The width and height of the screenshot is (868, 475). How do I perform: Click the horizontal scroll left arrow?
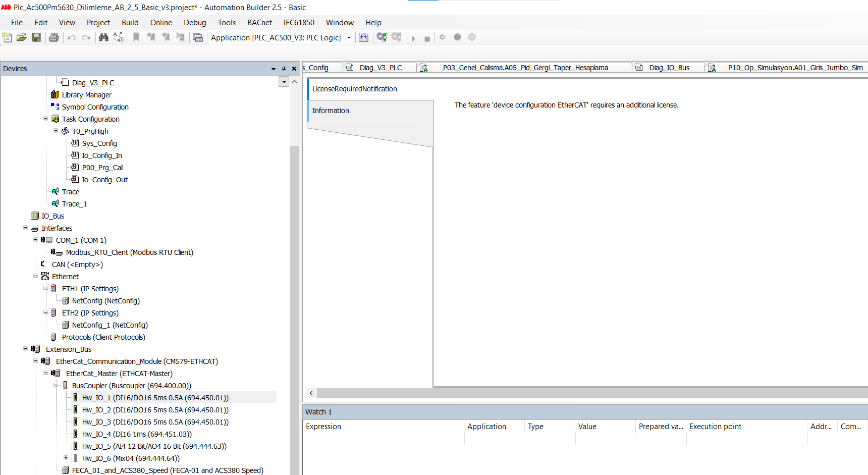[311, 393]
